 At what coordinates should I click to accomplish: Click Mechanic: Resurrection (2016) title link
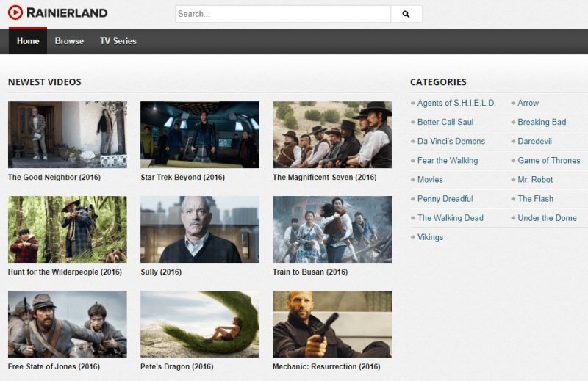tap(326, 367)
